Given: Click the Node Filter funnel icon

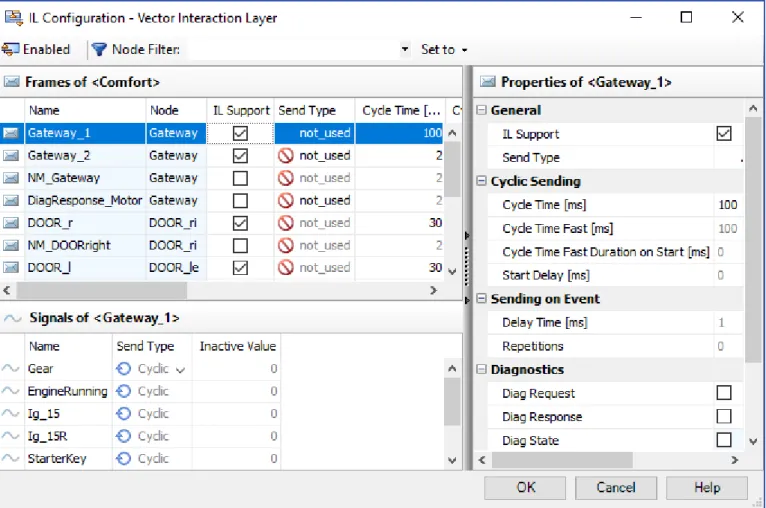Looking at the screenshot, I should [x=99, y=49].
